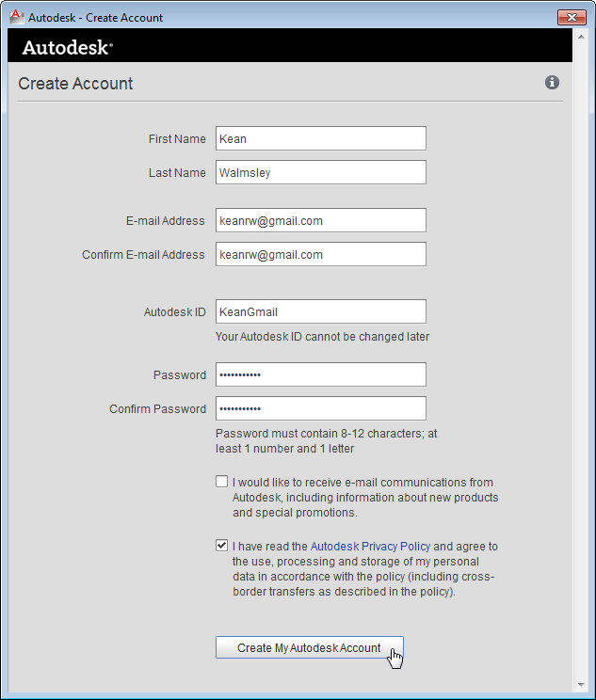Click the Create Account heading text

click(x=76, y=84)
